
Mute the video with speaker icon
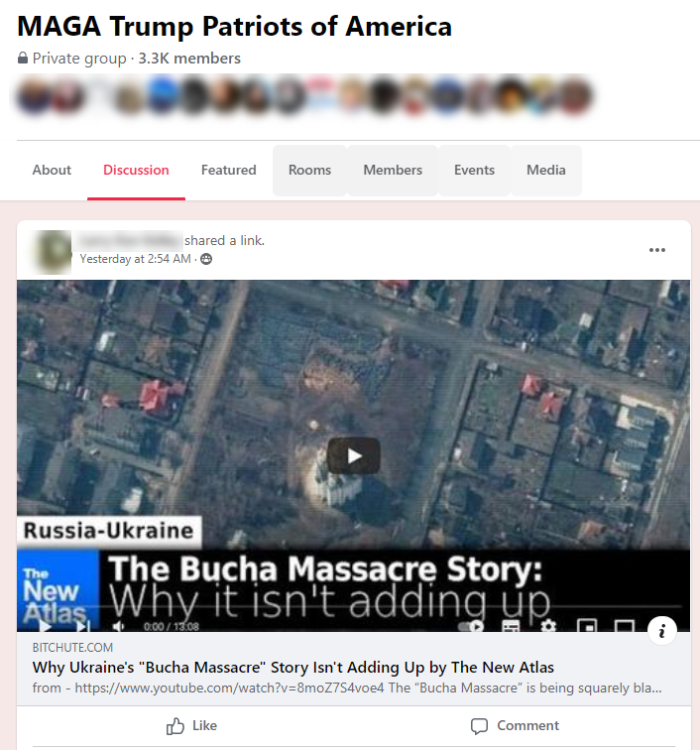tap(118, 626)
